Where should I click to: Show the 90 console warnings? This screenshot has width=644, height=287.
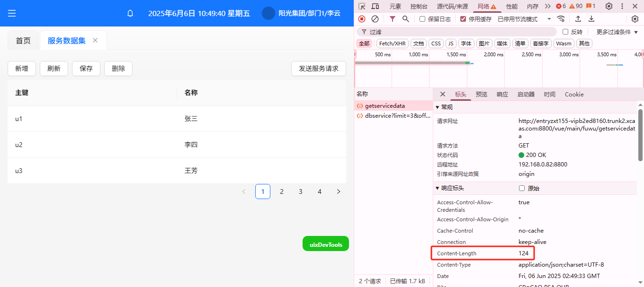[x=575, y=6]
